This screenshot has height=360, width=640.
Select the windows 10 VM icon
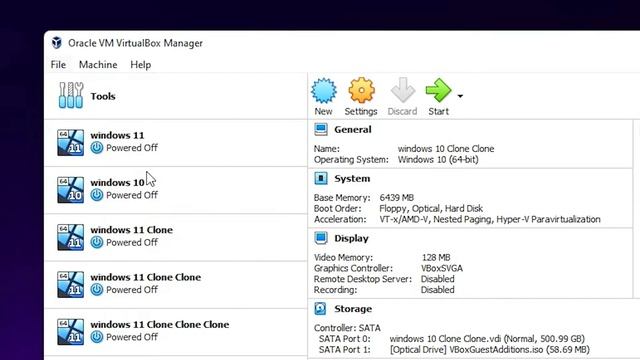pyautogui.click(x=71, y=190)
